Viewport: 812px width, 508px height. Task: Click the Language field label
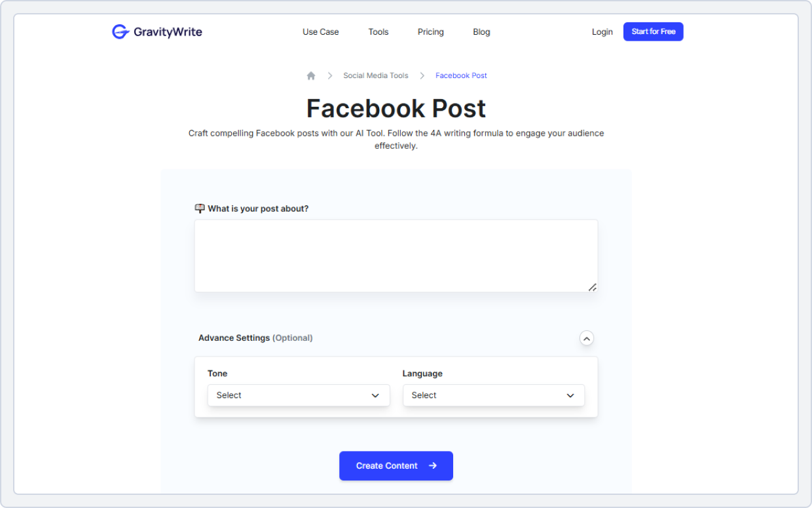click(422, 374)
